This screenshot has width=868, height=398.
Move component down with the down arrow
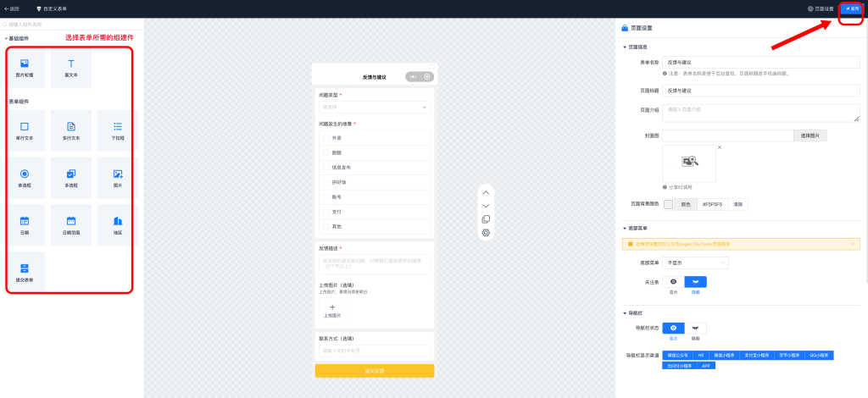pyautogui.click(x=486, y=206)
